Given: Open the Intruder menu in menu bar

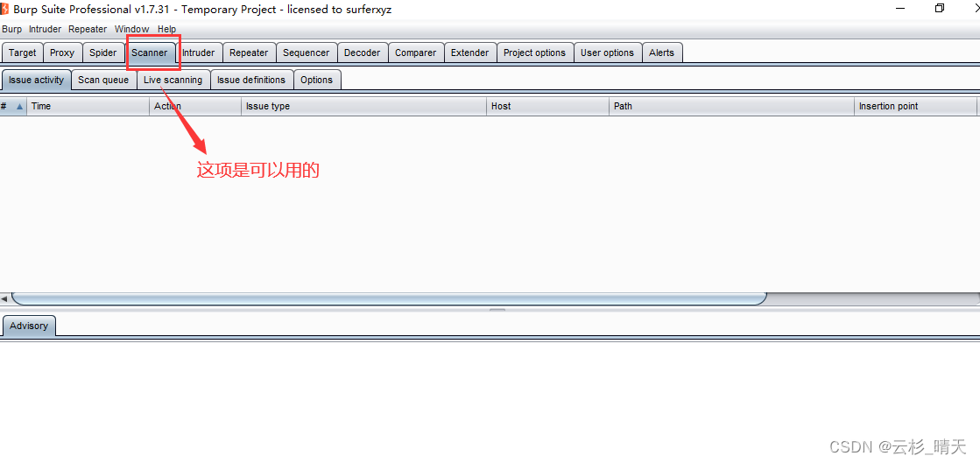Looking at the screenshot, I should click(x=45, y=29).
